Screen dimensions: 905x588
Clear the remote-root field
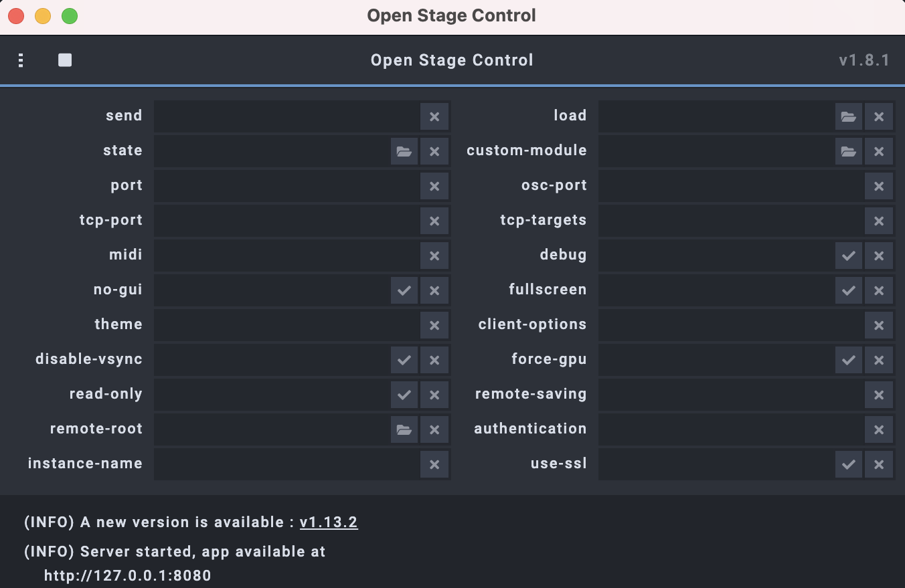click(434, 429)
